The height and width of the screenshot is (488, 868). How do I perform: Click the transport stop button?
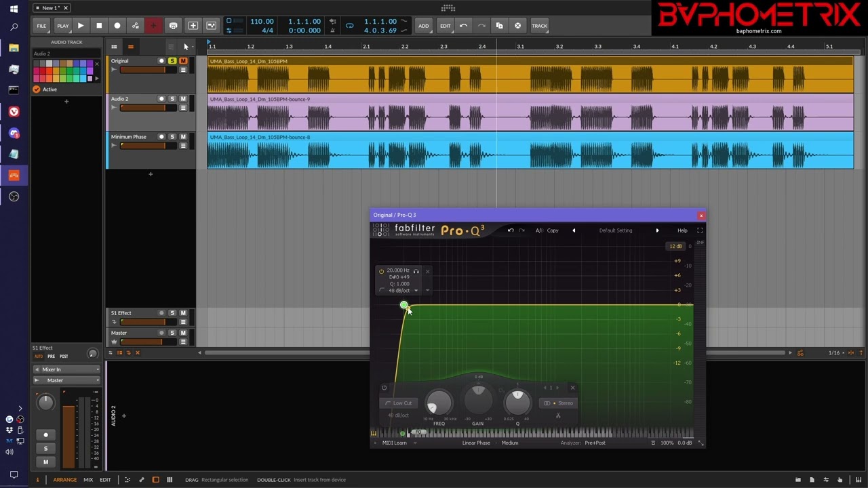pos(99,26)
